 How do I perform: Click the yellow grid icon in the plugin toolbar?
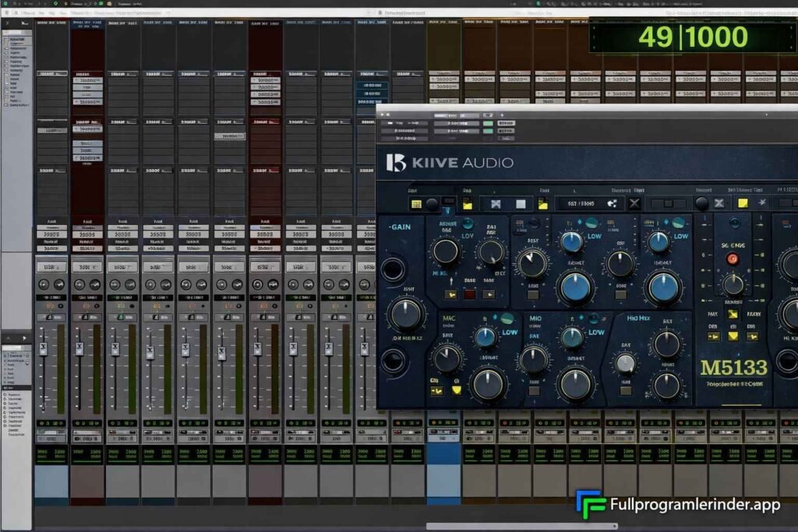click(x=416, y=204)
